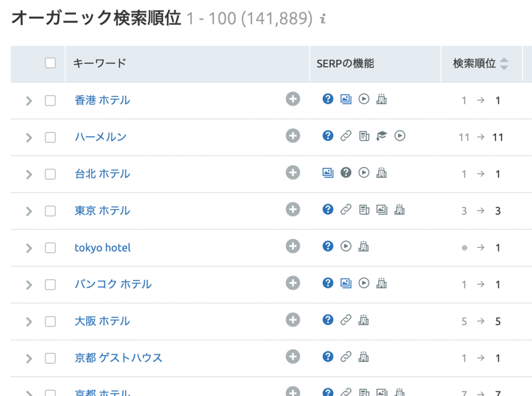Expand the 香港 ホテル row details
Screen dimensions: 532x396
(x=29, y=101)
